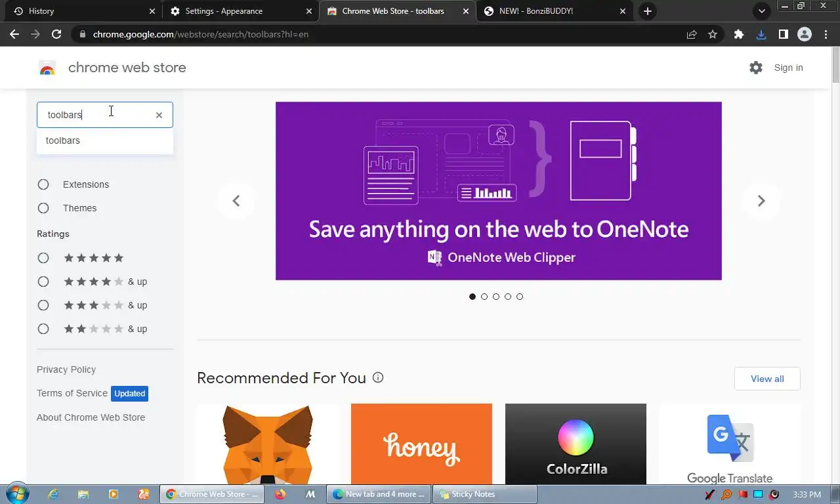Screen dimensions: 840x504
Task: Share this page via the share icon
Action: click(692, 35)
